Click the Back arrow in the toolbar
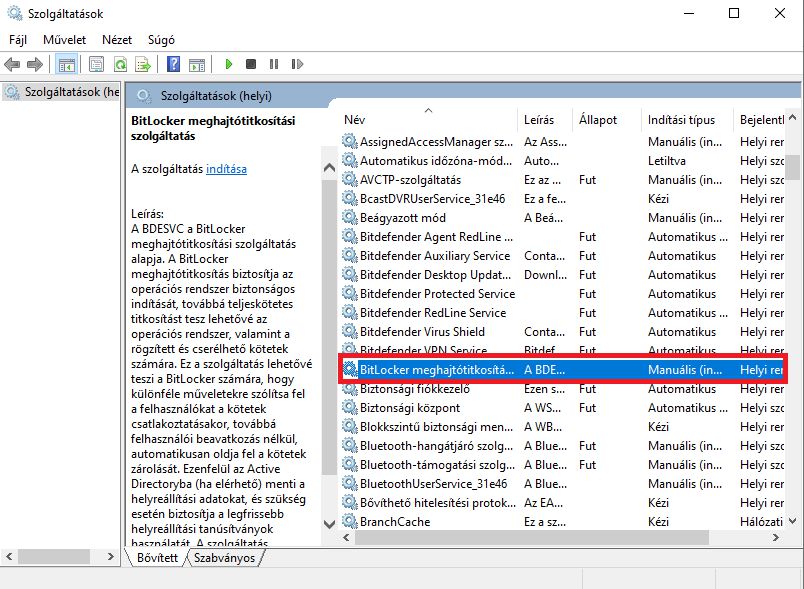Screen dimensions: 804x589 tap(12, 64)
